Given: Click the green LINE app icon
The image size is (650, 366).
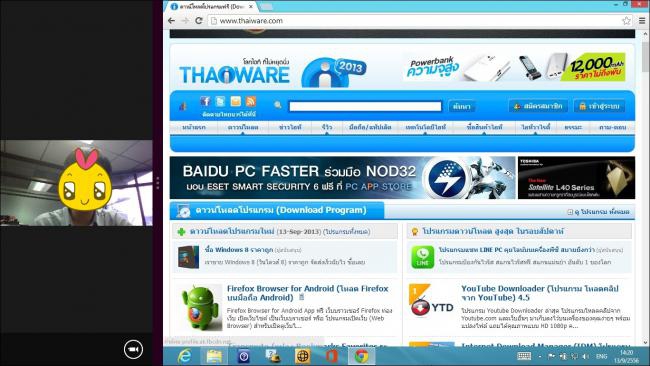Looking at the screenshot, I should pos(422,257).
